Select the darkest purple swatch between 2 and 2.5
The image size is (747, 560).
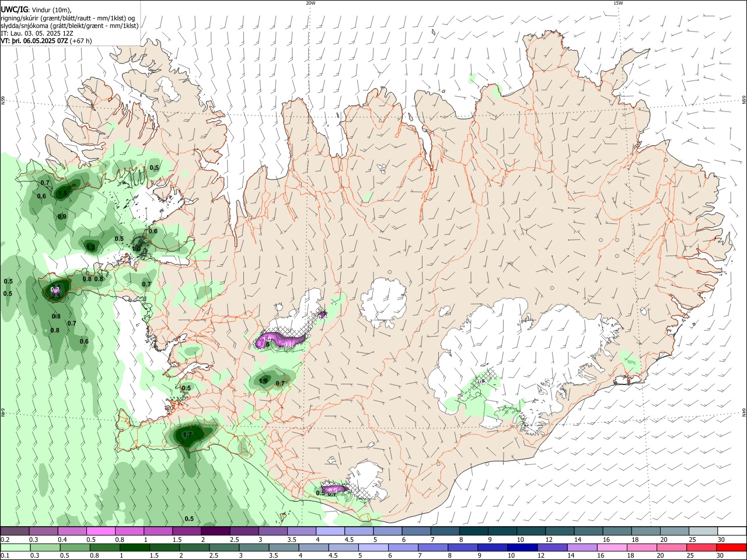click(x=215, y=531)
